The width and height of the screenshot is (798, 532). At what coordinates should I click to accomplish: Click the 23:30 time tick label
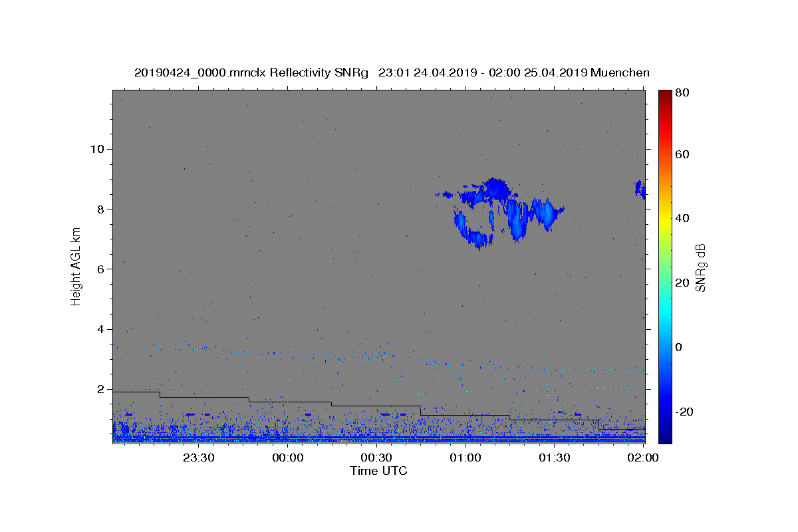(198, 458)
